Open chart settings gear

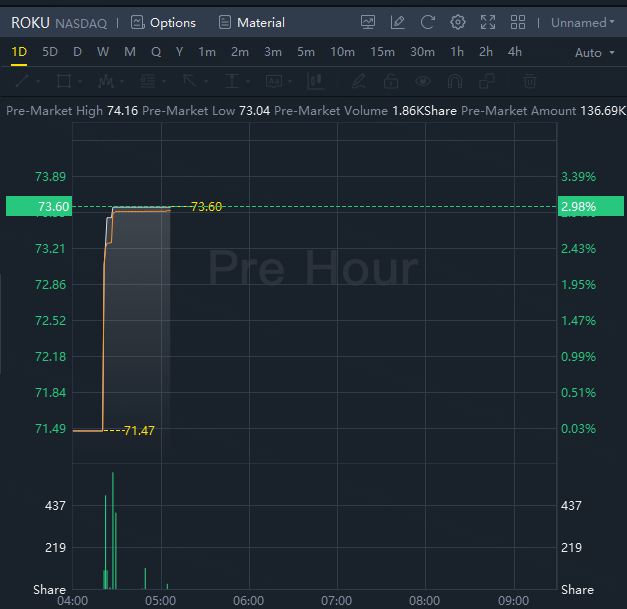click(458, 22)
